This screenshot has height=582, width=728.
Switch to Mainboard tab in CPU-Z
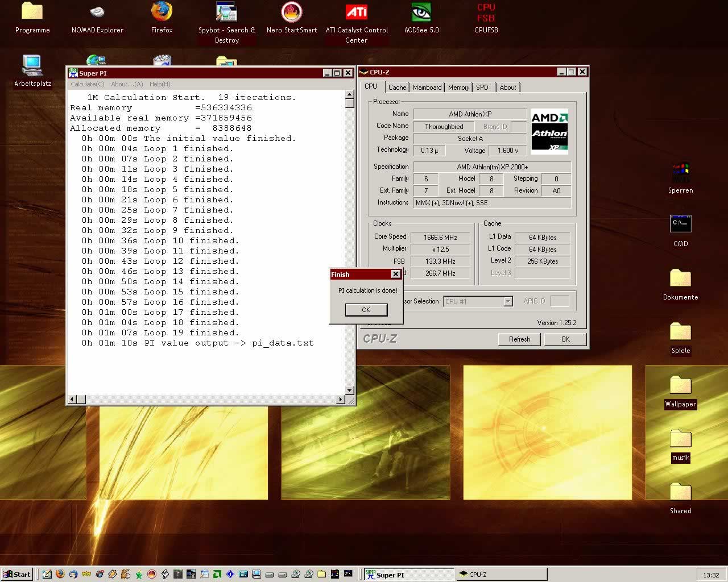coord(427,88)
